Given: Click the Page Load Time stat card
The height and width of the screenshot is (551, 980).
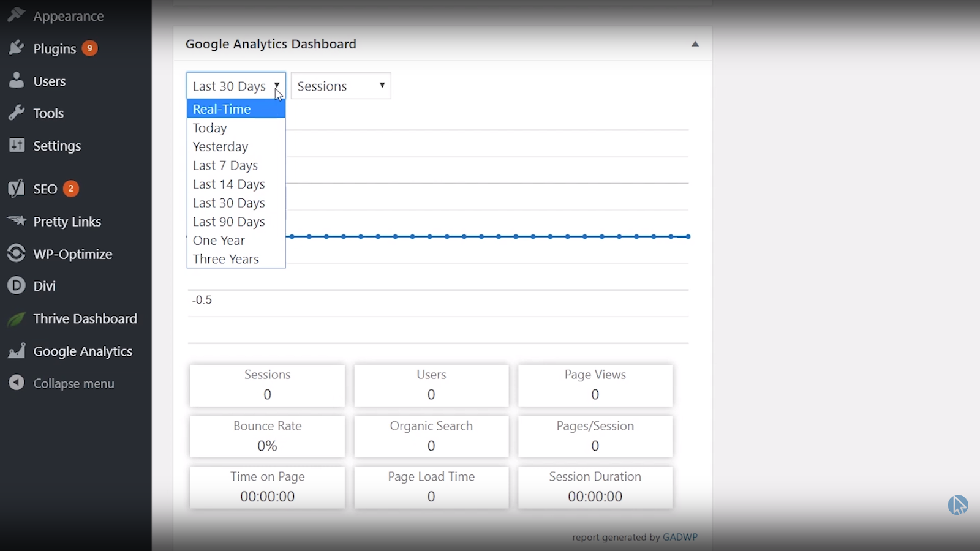Looking at the screenshot, I should pyautogui.click(x=431, y=487).
